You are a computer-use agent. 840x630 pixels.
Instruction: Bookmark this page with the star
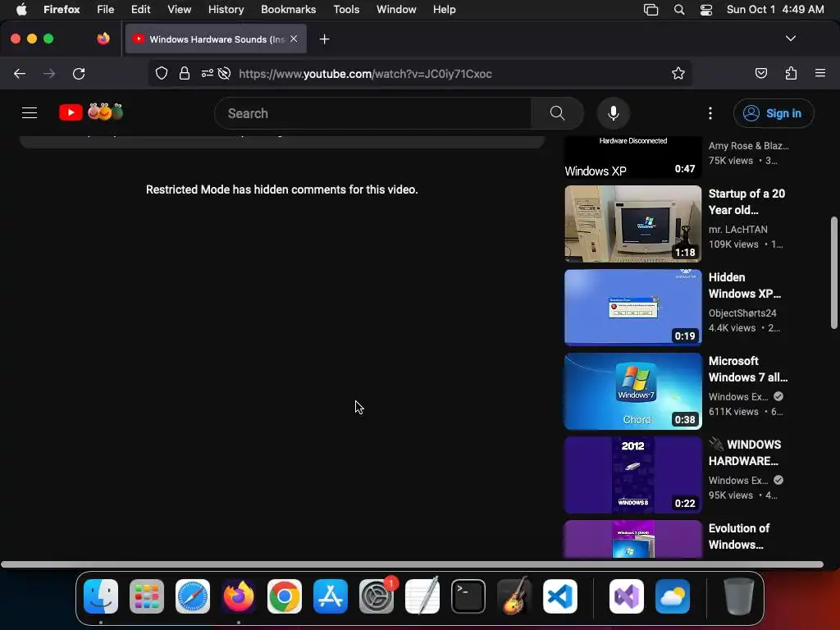coord(678,73)
